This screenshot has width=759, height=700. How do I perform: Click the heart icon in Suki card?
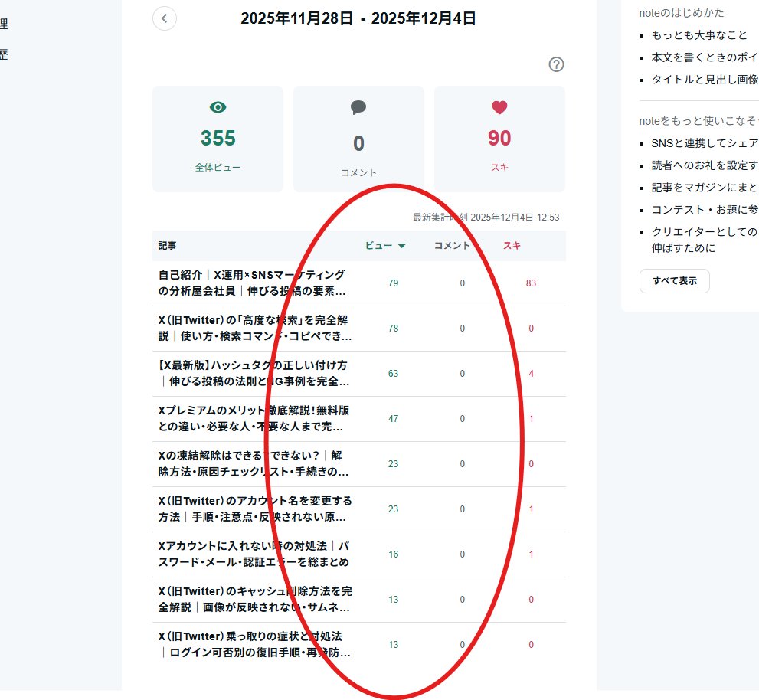click(499, 107)
